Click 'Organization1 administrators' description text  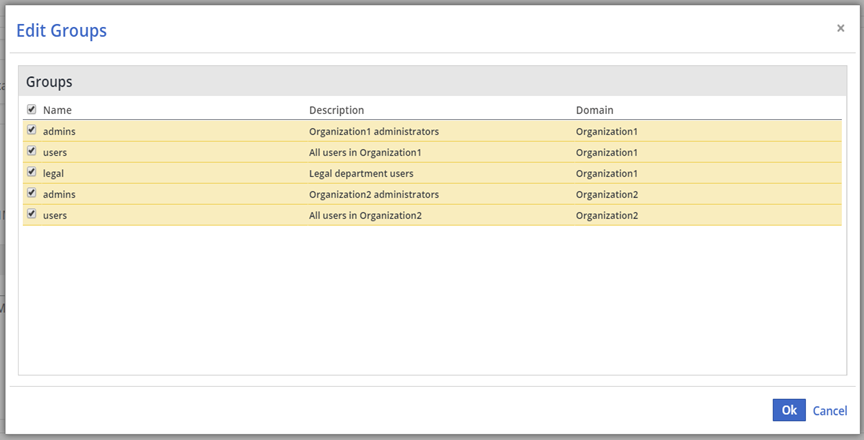tap(374, 131)
